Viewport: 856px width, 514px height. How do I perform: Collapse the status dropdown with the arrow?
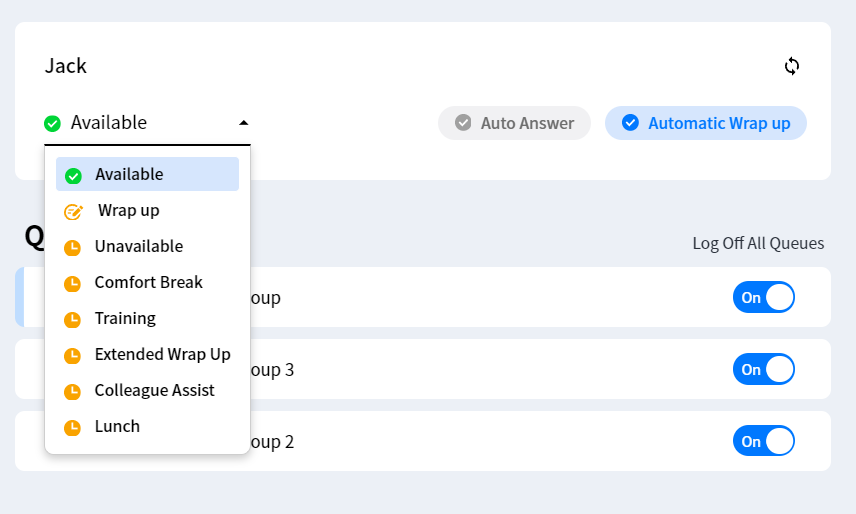click(243, 123)
